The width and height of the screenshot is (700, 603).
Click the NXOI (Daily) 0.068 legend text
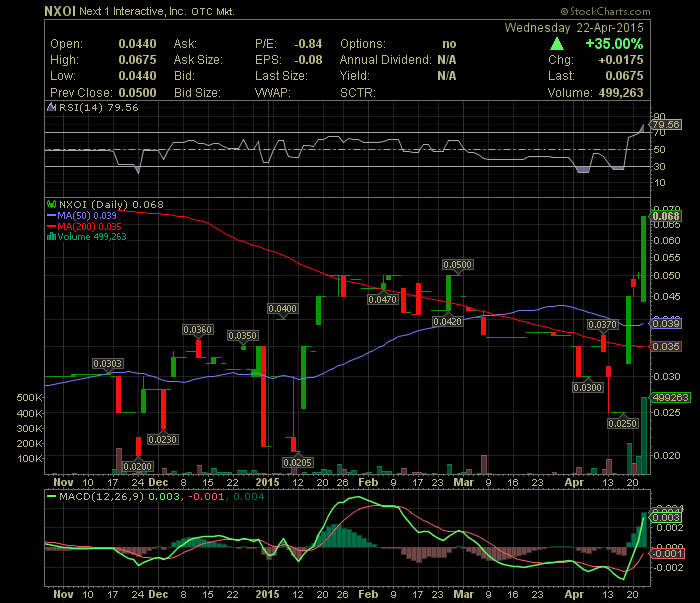pyautogui.click(x=111, y=204)
